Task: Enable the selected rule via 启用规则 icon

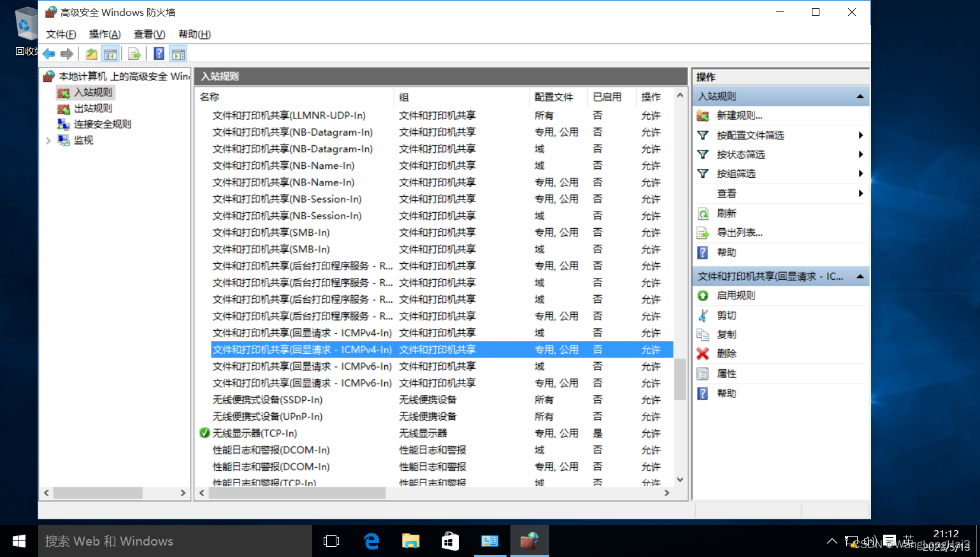Action: tap(703, 295)
